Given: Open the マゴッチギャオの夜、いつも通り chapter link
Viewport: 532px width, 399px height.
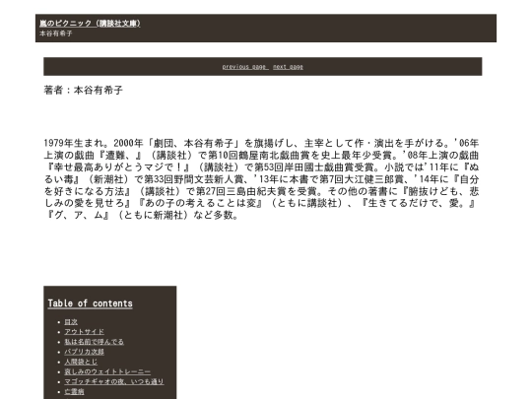Looking at the screenshot, I should pyautogui.click(x=114, y=381).
